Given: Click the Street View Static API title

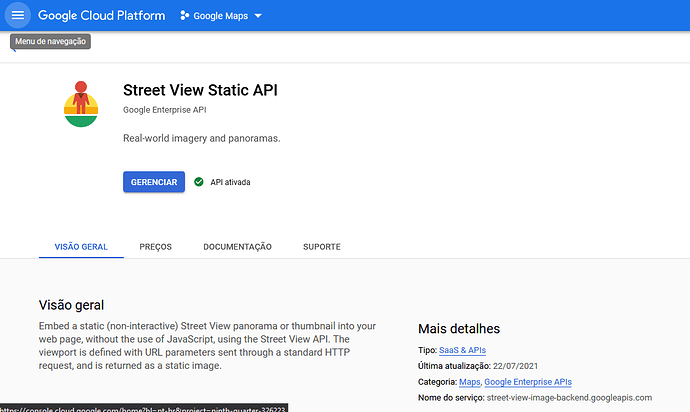Looking at the screenshot, I should point(200,90).
